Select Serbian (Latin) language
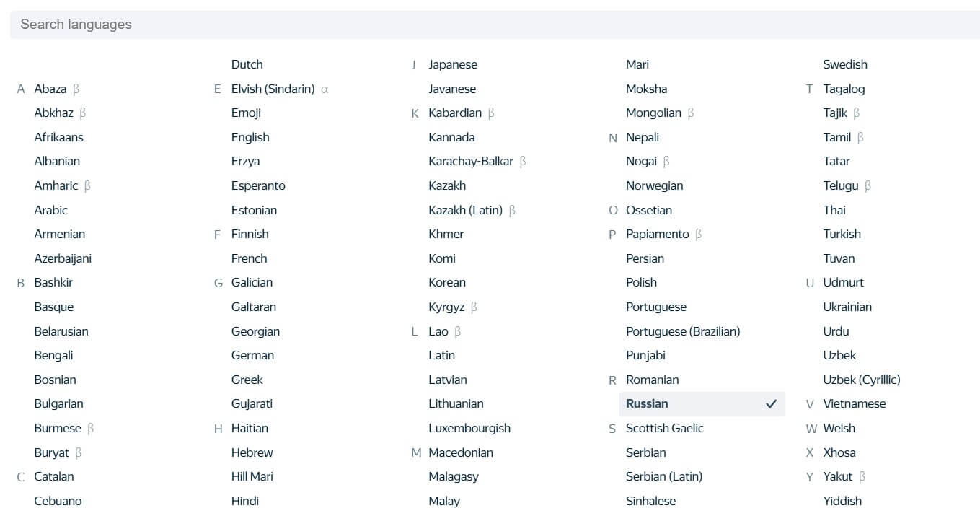This screenshot has width=980, height=516. tap(663, 476)
